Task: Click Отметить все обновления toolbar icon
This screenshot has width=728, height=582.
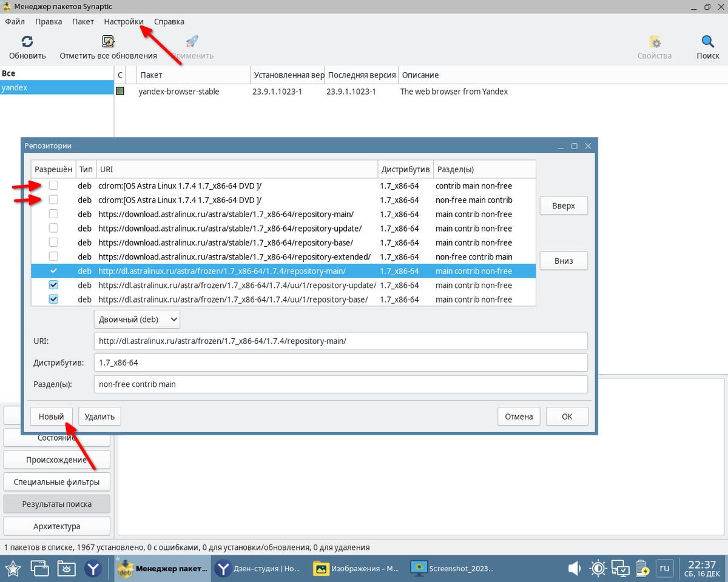Action: 108,42
